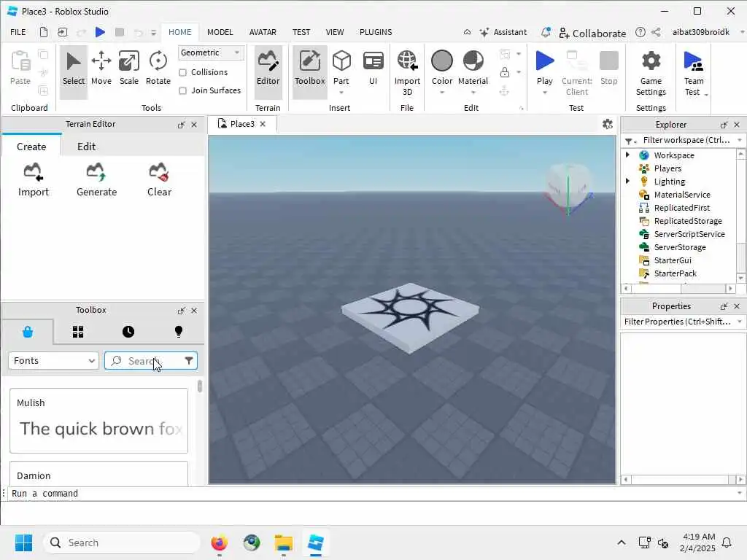Open the UI insert tool
Image resolution: width=747 pixels, height=560 pixels.
tap(373, 69)
